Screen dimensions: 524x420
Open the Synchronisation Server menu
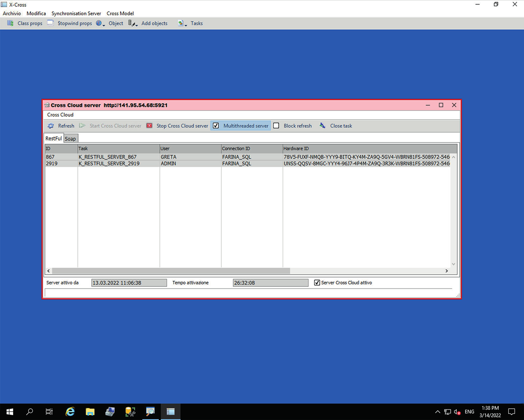(x=76, y=14)
